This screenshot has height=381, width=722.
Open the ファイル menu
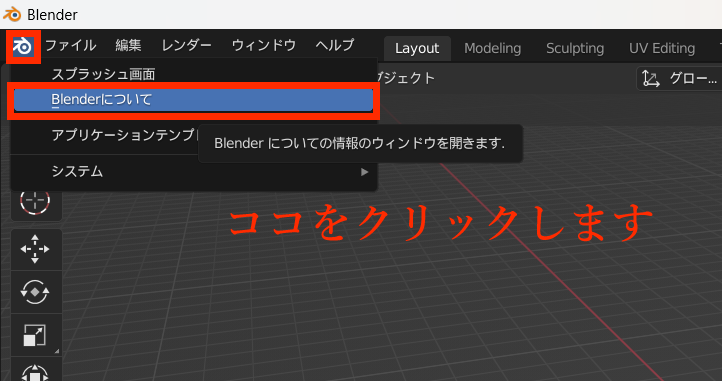click(x=70, y=45)
